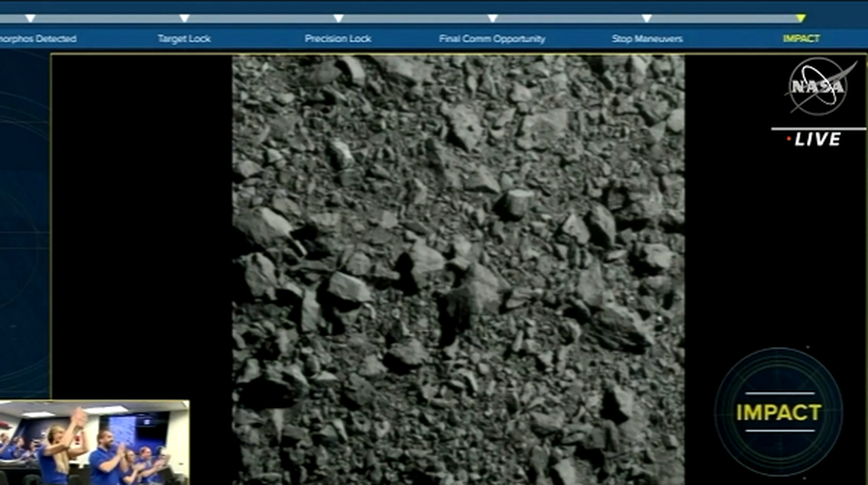This screenshot has height=485, width=868.
Task: Click the Precision Lock timeline marker
Action: pos(338,18)
